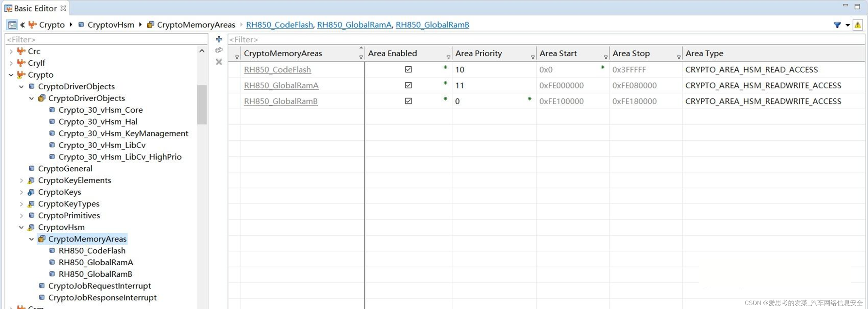Click the tree filter input field
The width and height of the screenshot is (868, 309).
tap(106, 39)
